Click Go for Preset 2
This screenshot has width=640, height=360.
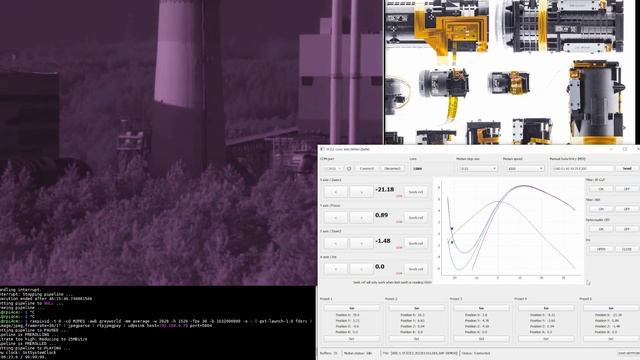[416, 308]
